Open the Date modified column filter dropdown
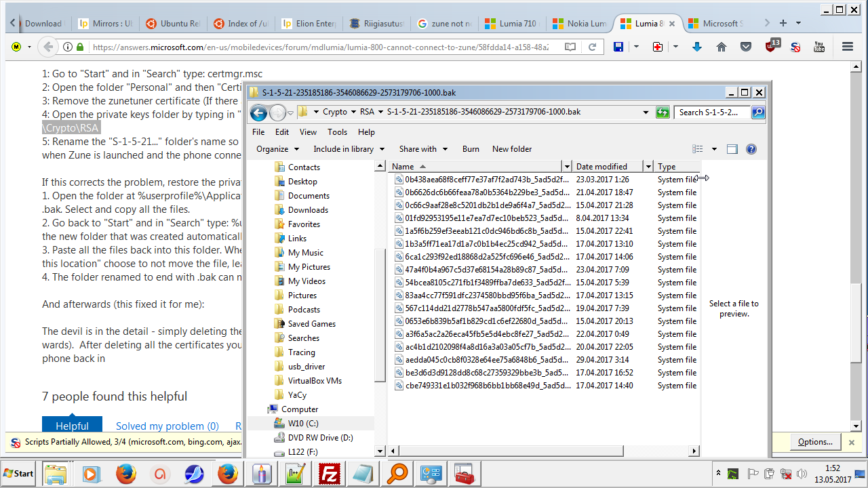 click(648, 167)
